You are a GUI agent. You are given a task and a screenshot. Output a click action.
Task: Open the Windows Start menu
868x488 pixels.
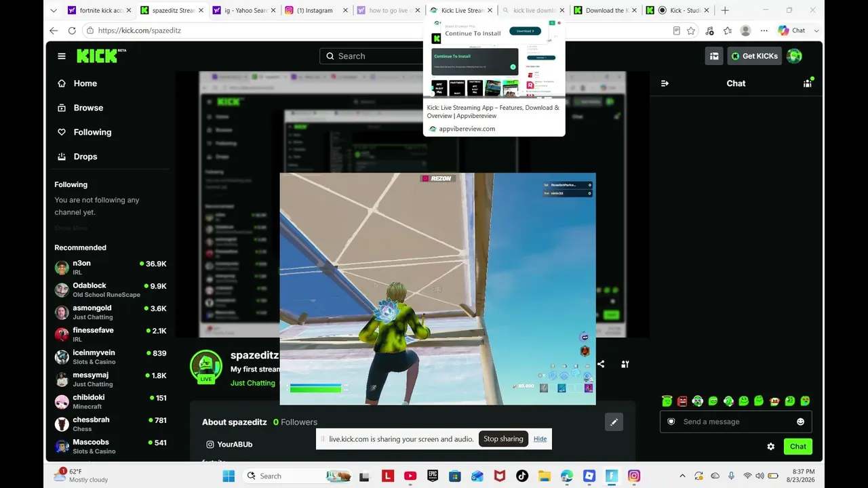tap(228, 476)
